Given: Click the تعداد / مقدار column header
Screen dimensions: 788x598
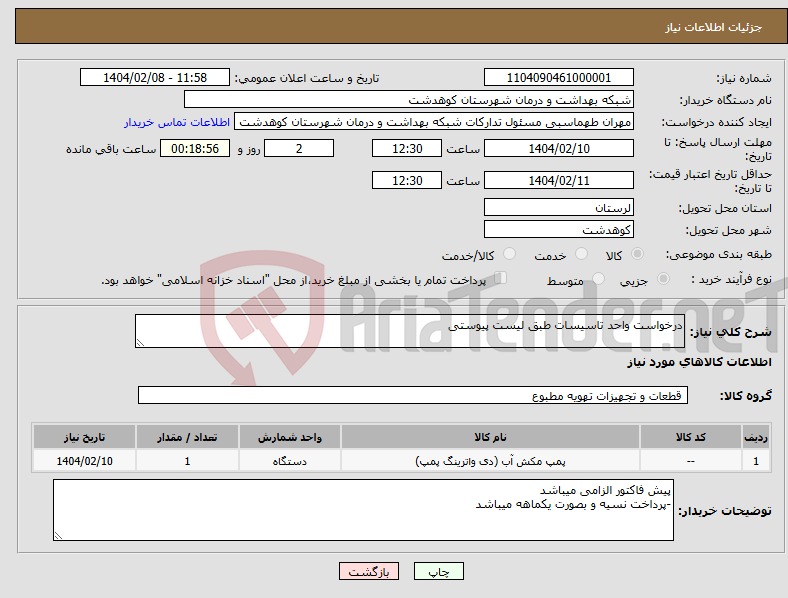Looking at the screenshot, I should (x=187, y=437).
